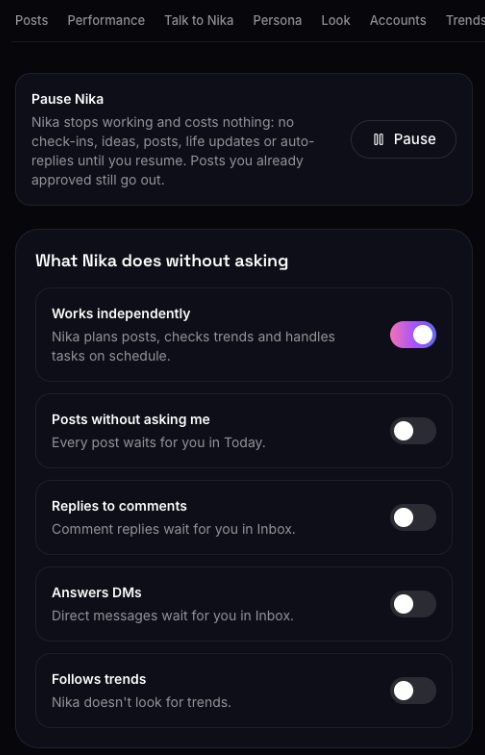The width and height of the screenshot is (485, 755).
Task: Enable the Answers DMs switch
Action: 413,604
